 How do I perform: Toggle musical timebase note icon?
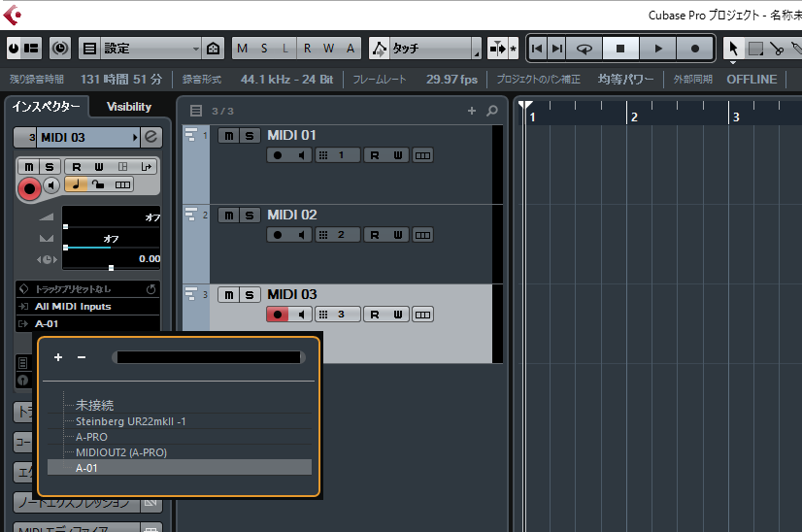click(76, 184)
